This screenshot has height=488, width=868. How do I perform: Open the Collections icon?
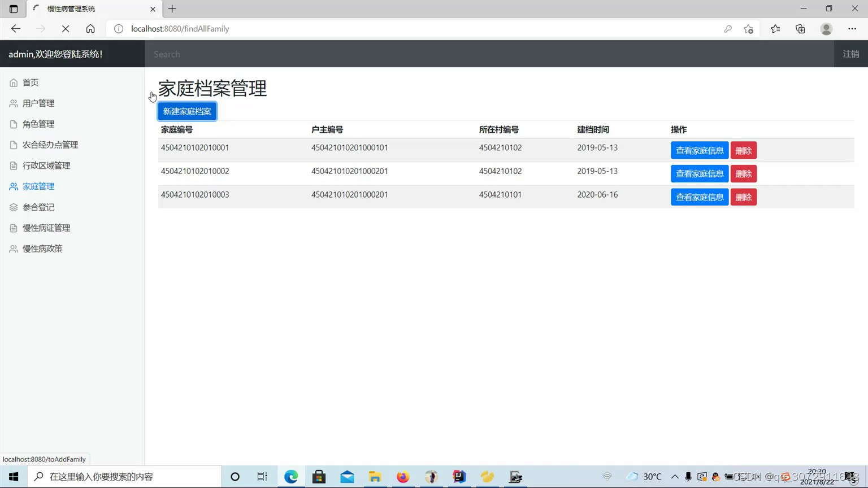tap(800, 29)
